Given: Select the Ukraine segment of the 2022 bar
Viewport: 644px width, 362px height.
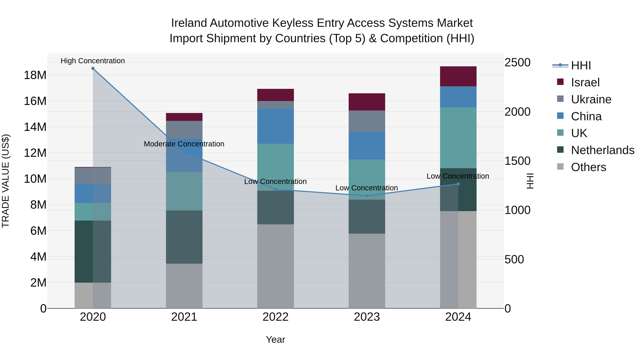Looking at the screenshot, I should pyautogui.click(x=275, y=105).
